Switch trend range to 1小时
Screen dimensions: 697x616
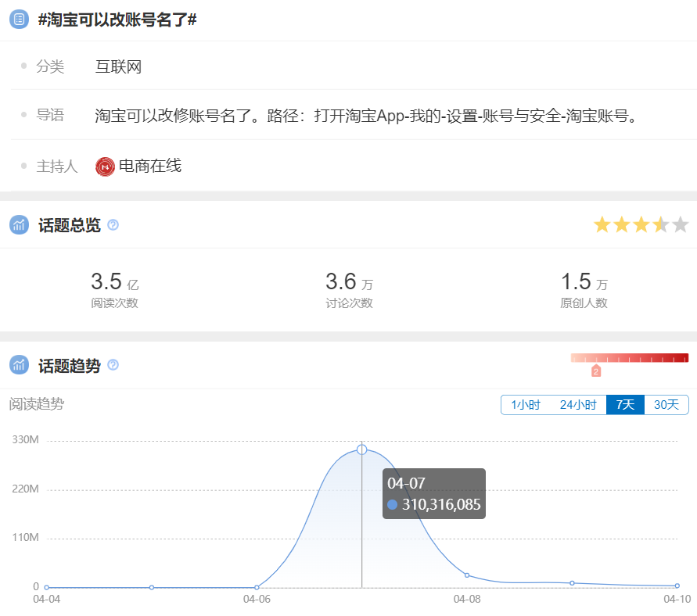pos(526,405)
